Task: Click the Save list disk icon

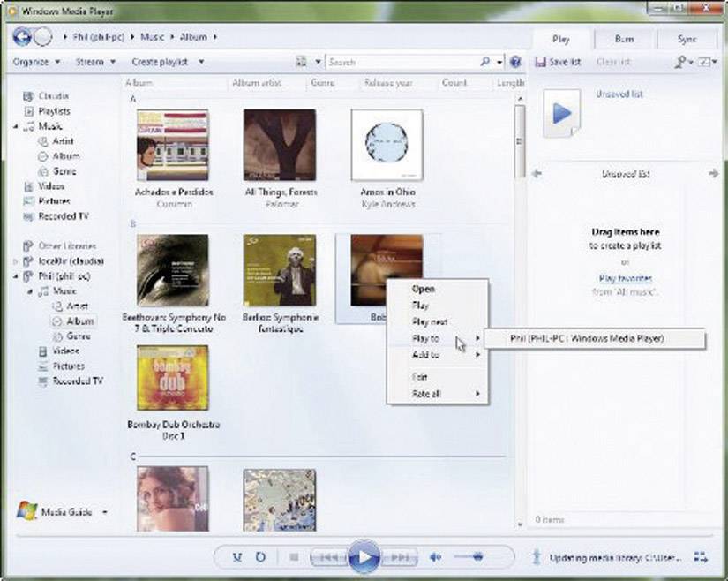Action: coord(540,62)
